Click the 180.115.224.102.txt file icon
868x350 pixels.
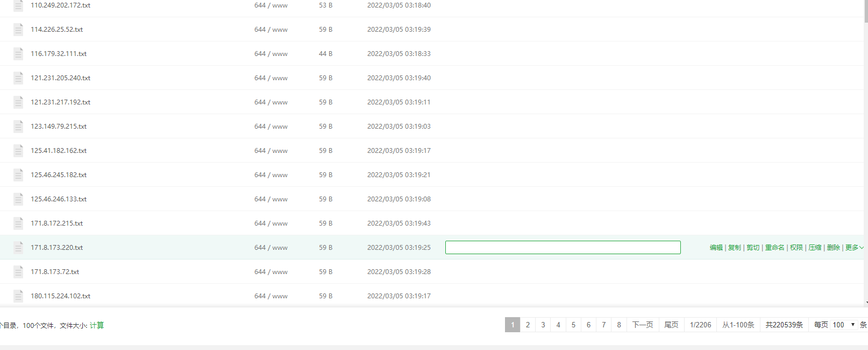18,296
